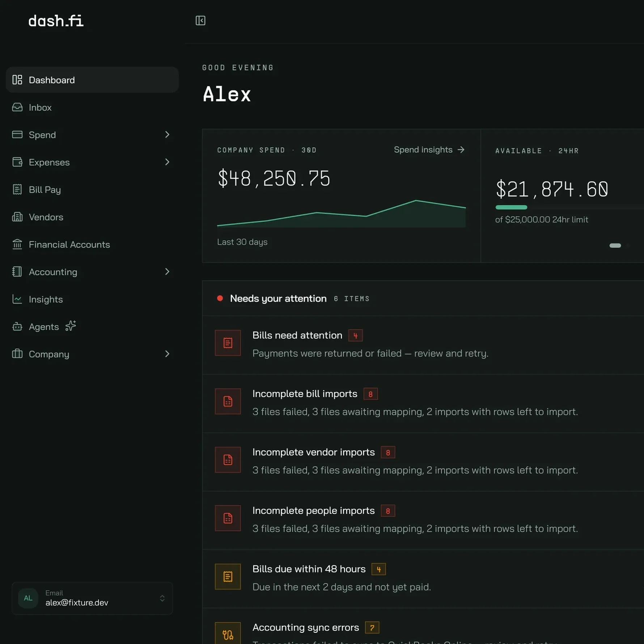Click the Incomplete vendor imports file icon
The image size is (644, 644).
pos(228,459)
